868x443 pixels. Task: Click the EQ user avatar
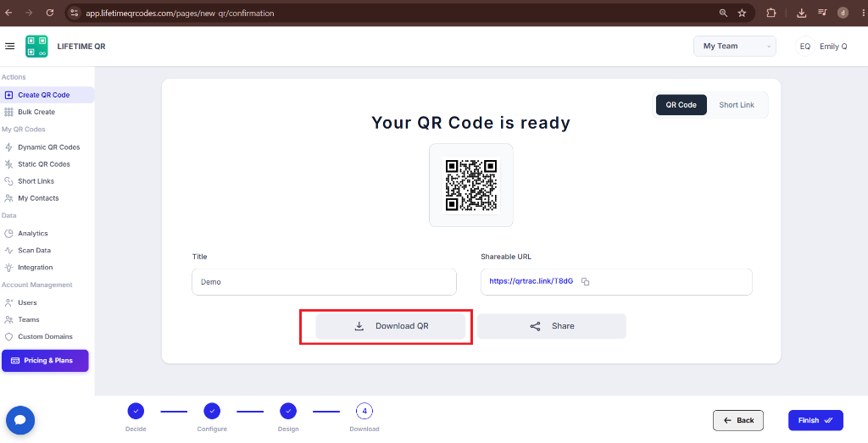point(805,47)
